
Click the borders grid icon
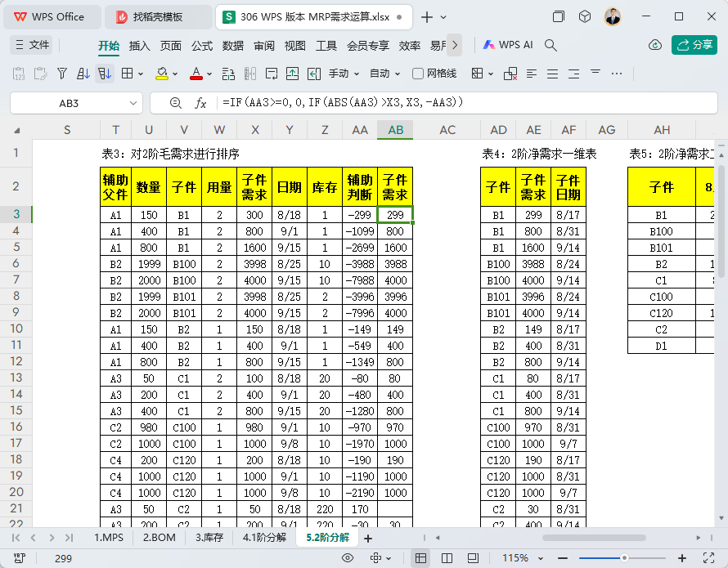pyautogui.click(x=127, y=74)
